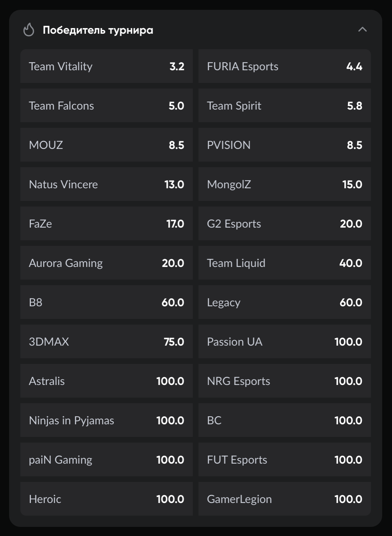Select GamerLegion at 100.0

pyautogui.click(x=284, y=499)
